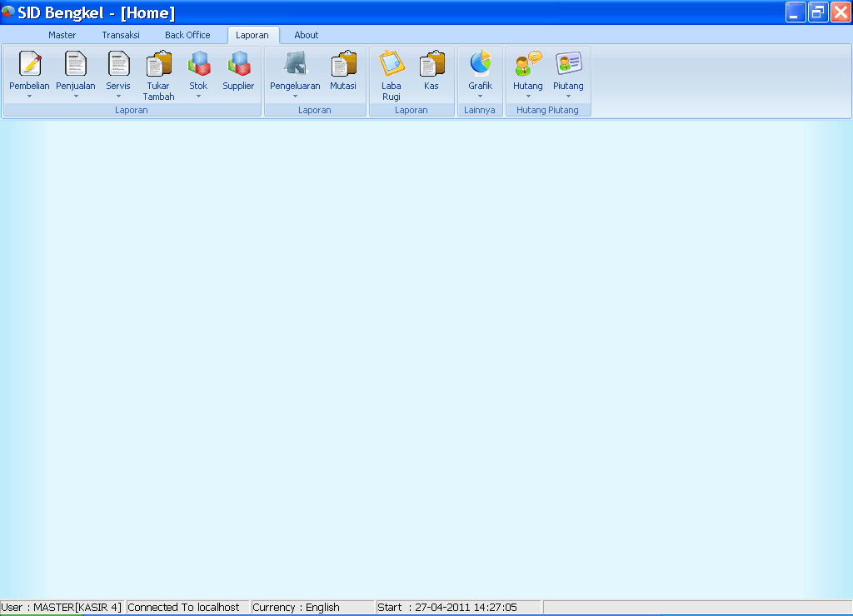View the Grafik reports icon

[480, 67]
